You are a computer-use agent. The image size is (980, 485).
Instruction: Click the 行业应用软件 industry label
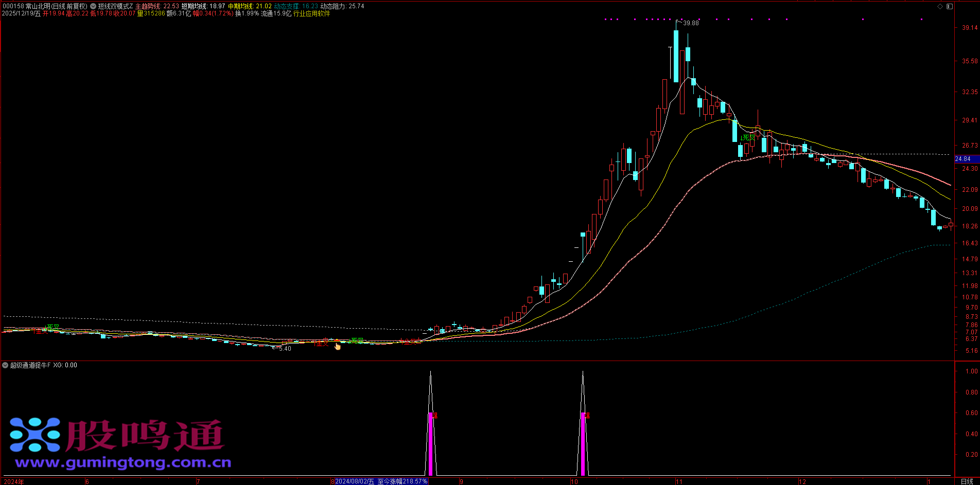click(311, 13)
